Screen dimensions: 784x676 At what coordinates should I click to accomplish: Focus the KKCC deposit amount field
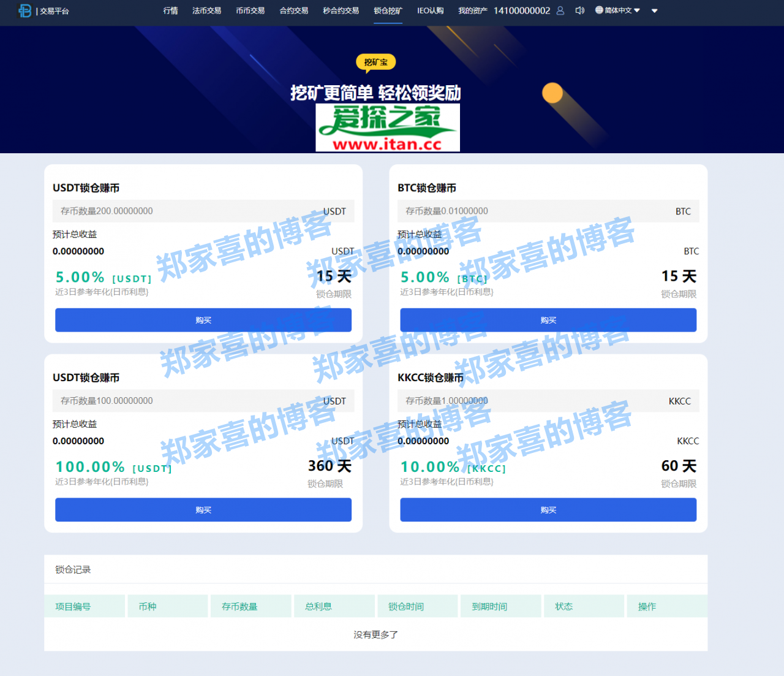(x=548, y=401)
